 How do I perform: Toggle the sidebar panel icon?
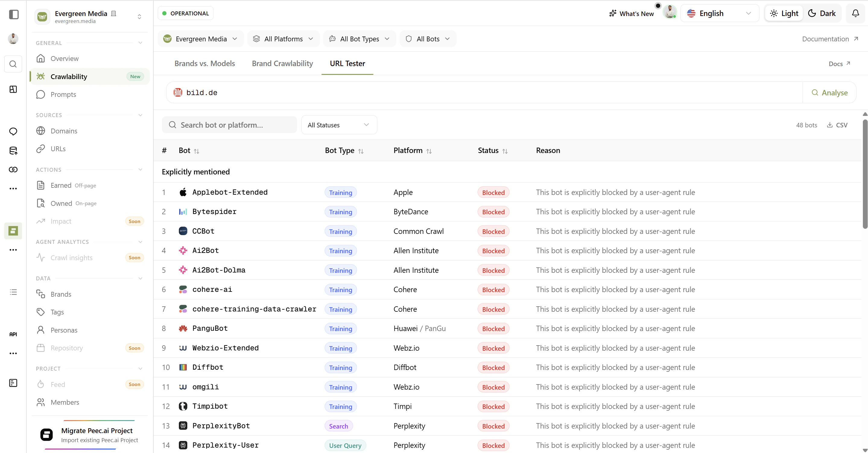pos(14,14)
